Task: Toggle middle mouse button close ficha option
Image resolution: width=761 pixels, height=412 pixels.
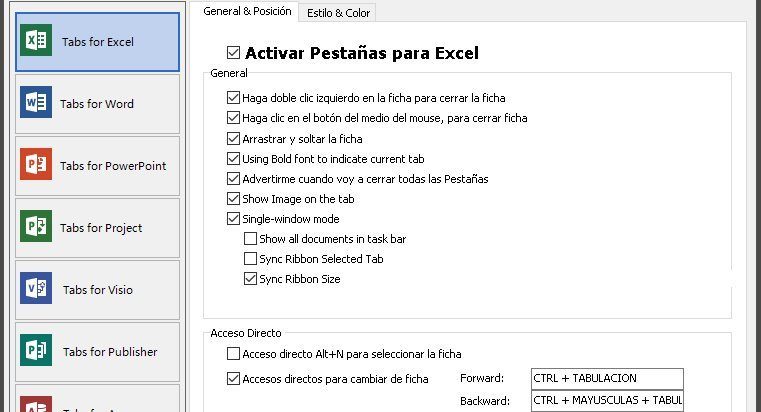Action: pos(233,118)
